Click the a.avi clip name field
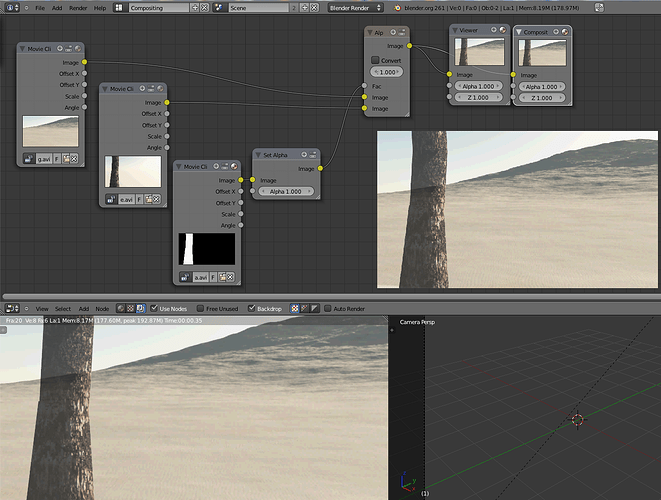Viewport: 661px width, 500px height. [200, 277]
